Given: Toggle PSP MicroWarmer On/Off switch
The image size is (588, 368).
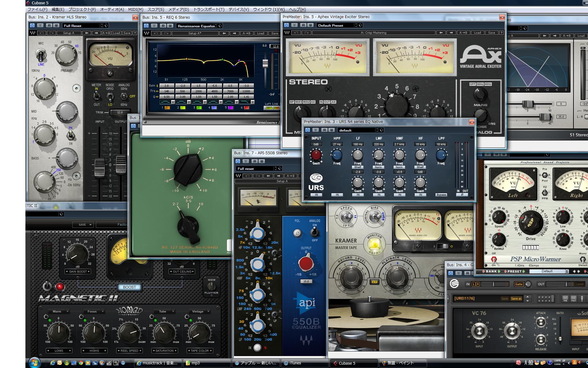Looking at the screenshot, I should pos(494,259).
